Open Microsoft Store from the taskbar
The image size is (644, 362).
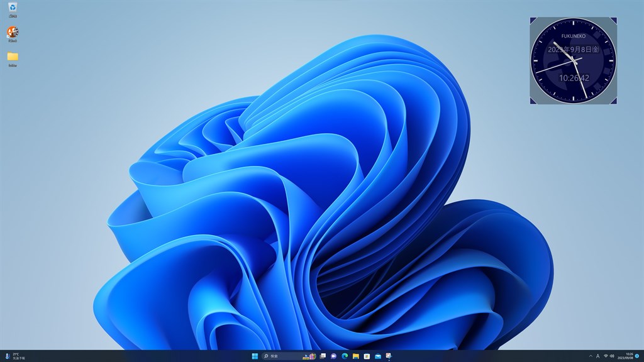pyautogui.click(x=367, y=356)
